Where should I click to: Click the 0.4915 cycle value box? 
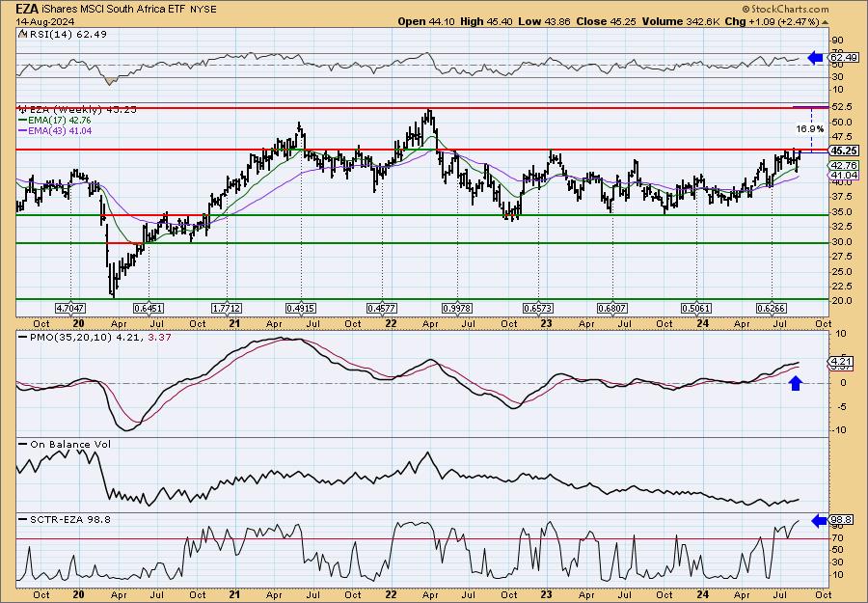(301, 308)
